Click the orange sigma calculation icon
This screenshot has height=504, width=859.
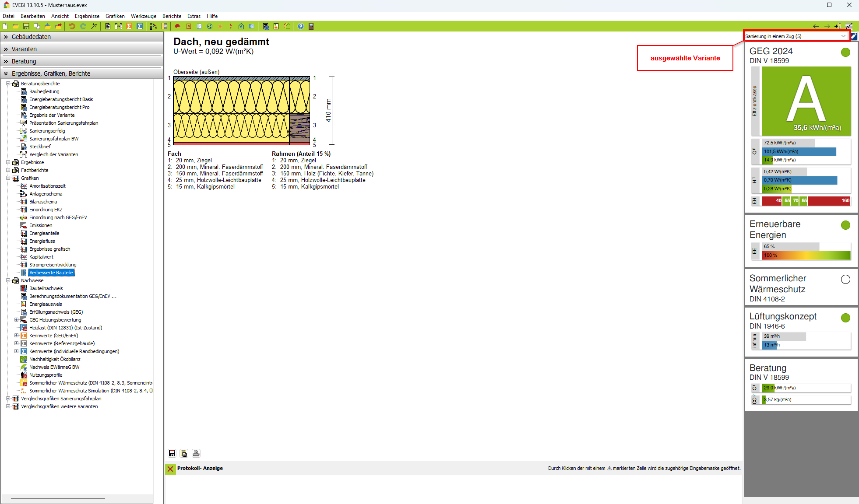point(129,26)
